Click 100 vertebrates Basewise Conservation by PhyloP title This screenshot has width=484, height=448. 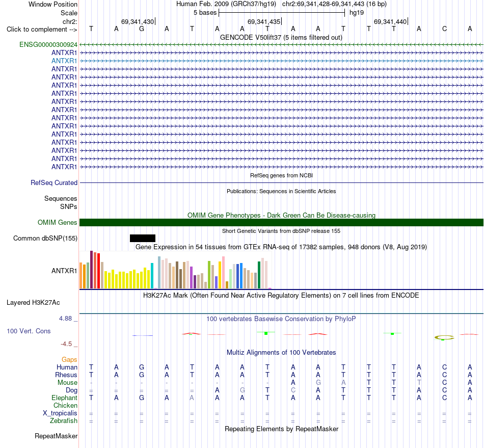click(281, 319)
